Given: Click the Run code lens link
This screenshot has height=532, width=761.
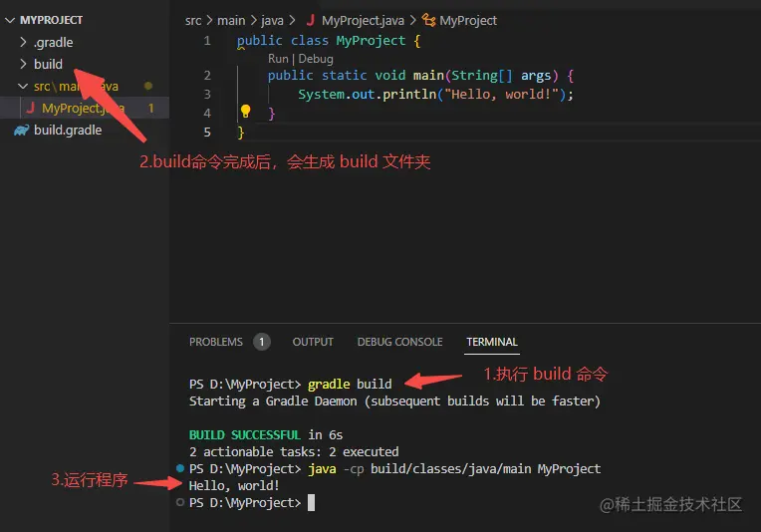Looking at the screenshot, I should (278, 59).
